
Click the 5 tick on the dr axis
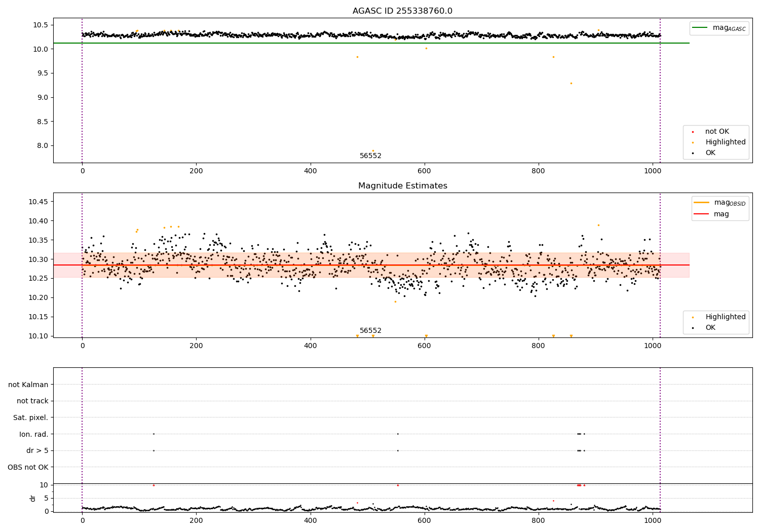(46, 498)
